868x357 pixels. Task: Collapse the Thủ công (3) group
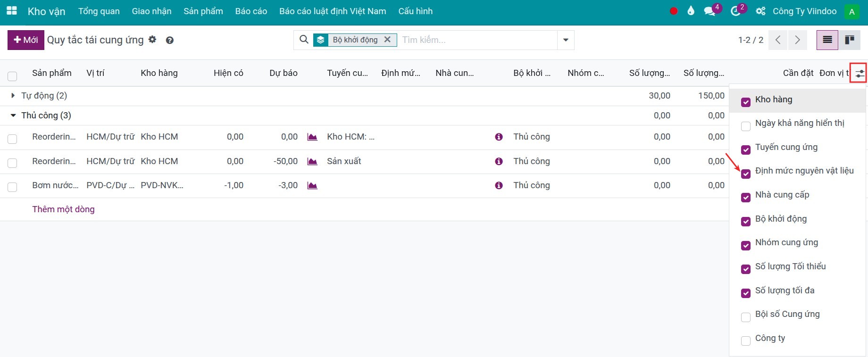[41, 116]
